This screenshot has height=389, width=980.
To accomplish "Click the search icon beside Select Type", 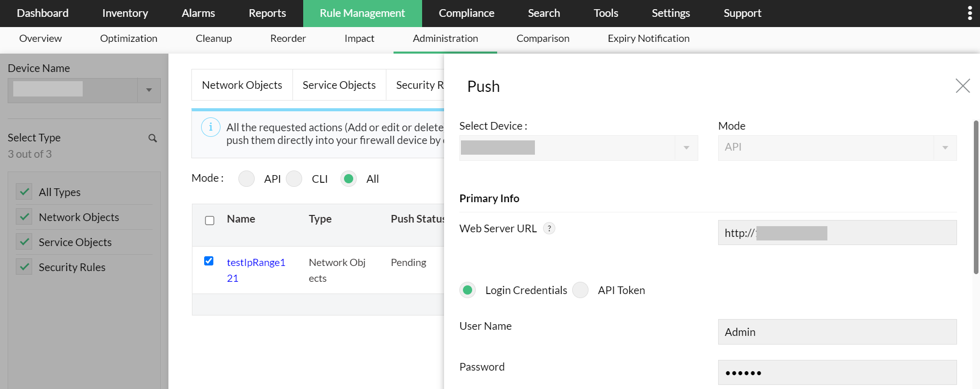I will 153,138.
